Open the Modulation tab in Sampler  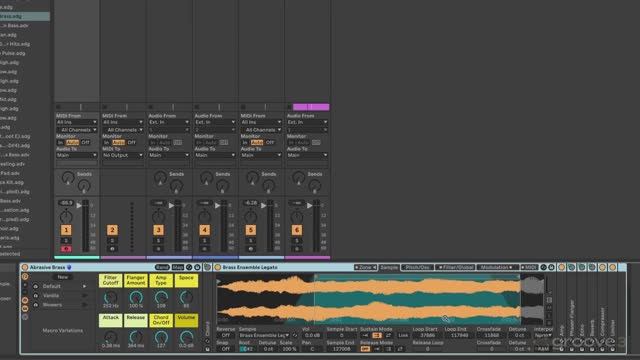[x=497, y=267]
